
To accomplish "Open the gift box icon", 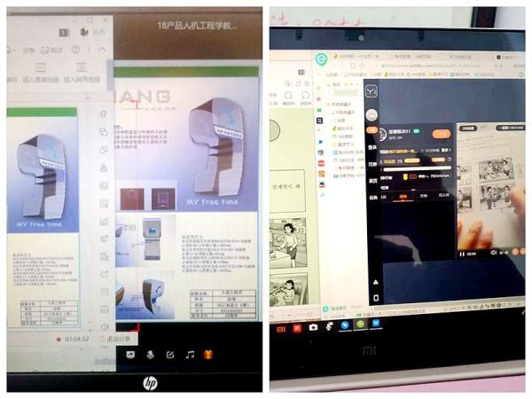I will coord(209,355).
